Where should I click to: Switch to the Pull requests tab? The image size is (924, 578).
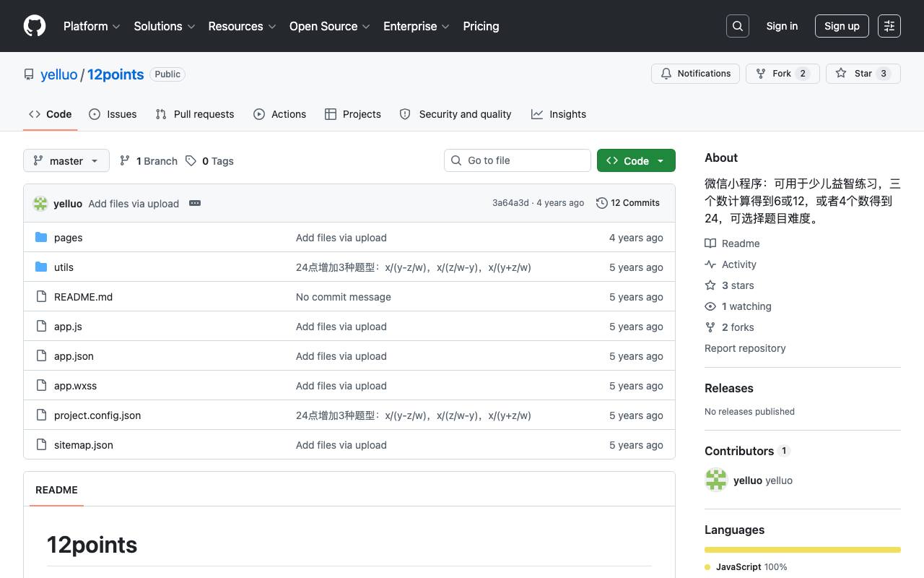click(x=195, y=114)
